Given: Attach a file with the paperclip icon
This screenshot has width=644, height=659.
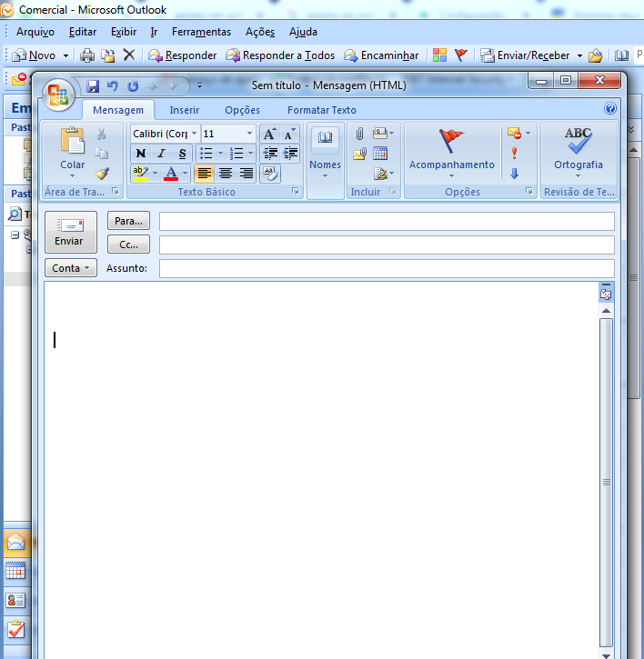Looking at the screenshot, I should coord(359,134).
